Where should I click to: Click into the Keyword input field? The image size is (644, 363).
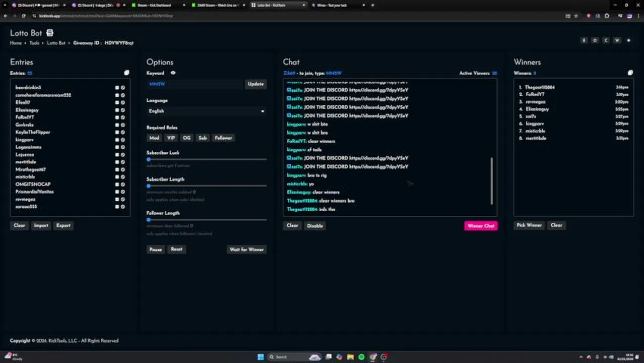point(195,84)
